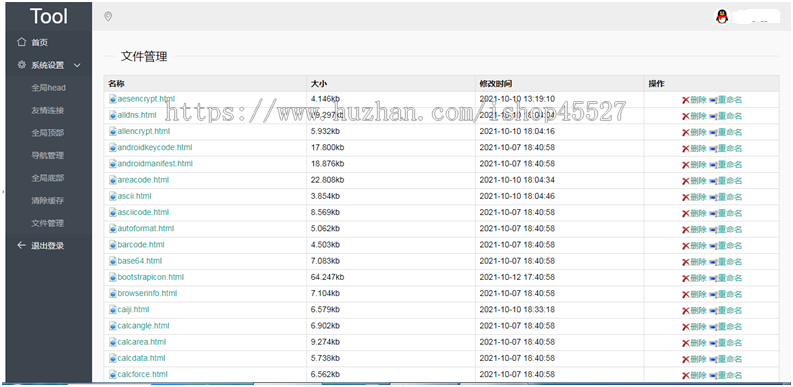Rename androidkeycode.html via 重命名

coord(726,148)
